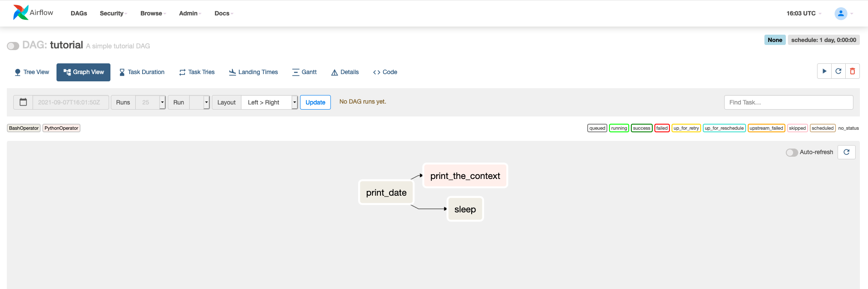
Task: Focus the Find Task search field
Action: click(788, 102)
